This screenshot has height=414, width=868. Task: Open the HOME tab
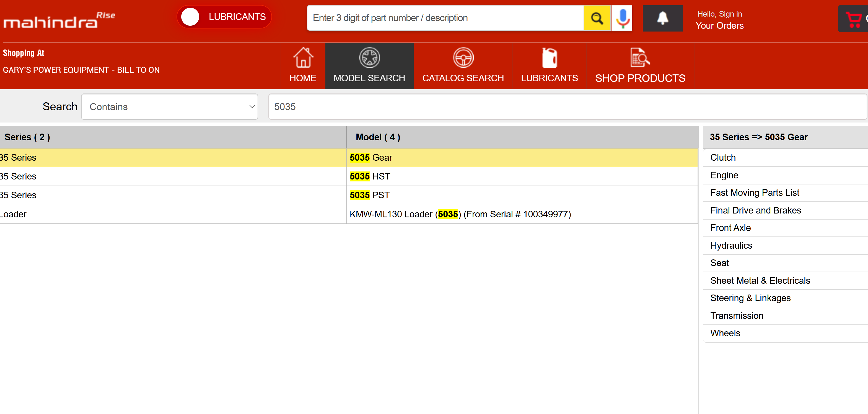(303, 66)
